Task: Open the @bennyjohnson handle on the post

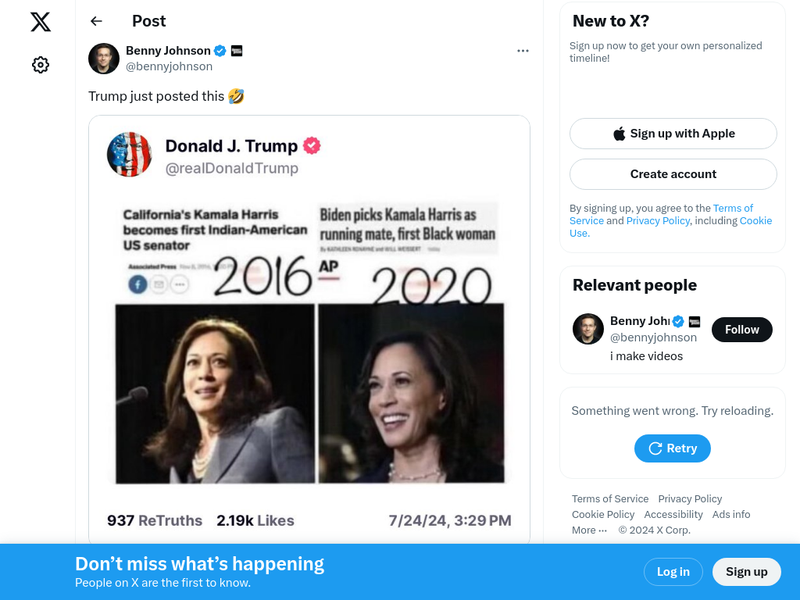Action: [x=169, y=67]
